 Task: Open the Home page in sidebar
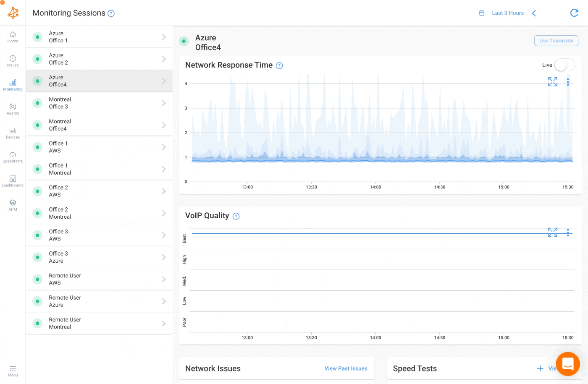pyautogui.click(x=13, y=37)
